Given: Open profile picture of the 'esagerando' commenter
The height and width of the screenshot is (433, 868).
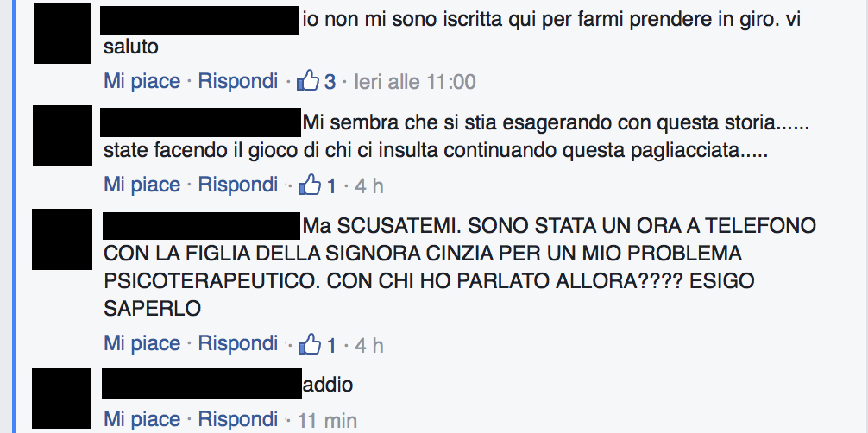Looking at the screenshot, I should (x=62, y=135).
